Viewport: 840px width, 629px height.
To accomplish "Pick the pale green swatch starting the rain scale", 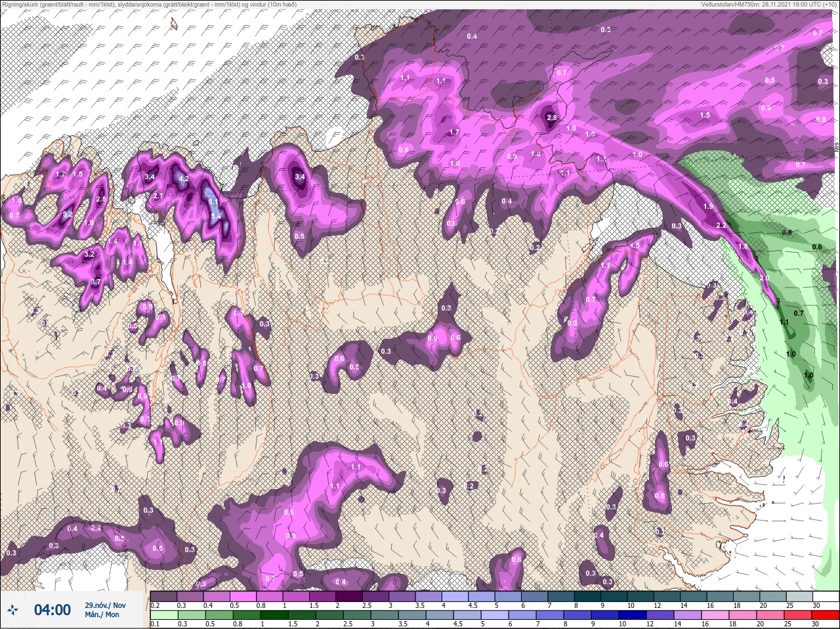I will point(163,615).
